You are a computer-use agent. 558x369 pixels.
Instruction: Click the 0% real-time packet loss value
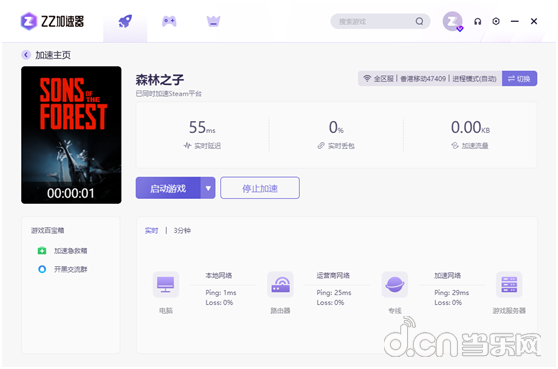[x=336, y=127]
